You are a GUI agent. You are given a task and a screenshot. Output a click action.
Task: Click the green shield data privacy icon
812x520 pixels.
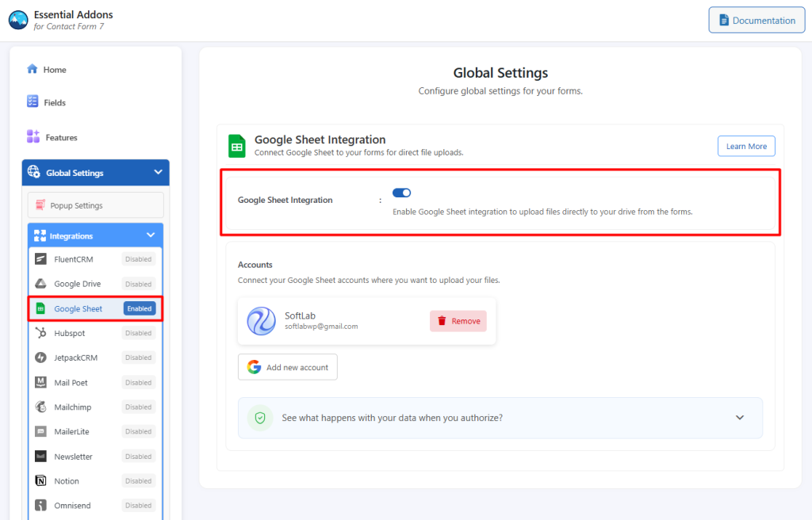[x=260, y=418]
